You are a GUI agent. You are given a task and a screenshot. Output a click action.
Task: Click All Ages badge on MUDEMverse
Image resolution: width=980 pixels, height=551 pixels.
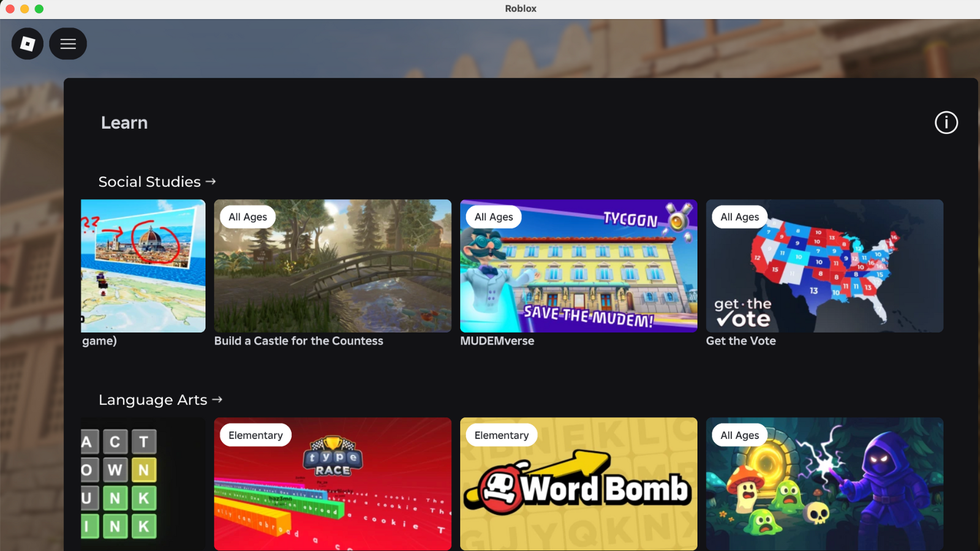(494, 217)
